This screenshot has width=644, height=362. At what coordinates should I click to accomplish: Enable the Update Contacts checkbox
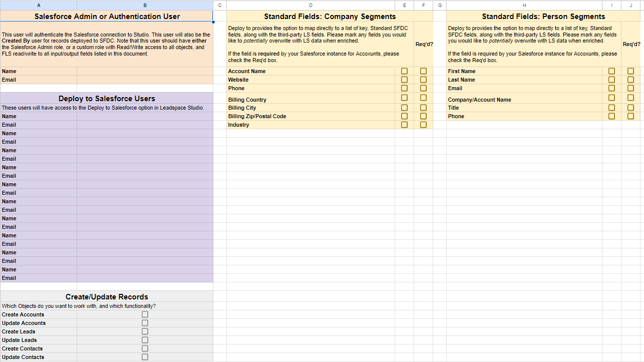145,357
